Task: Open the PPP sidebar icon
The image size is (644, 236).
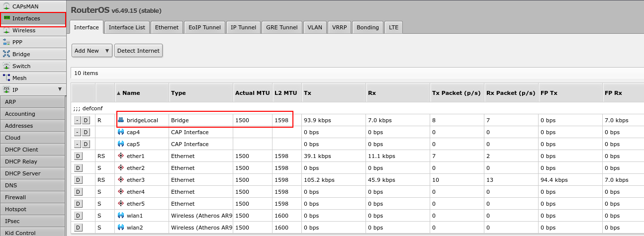Action: click(6, 42)
